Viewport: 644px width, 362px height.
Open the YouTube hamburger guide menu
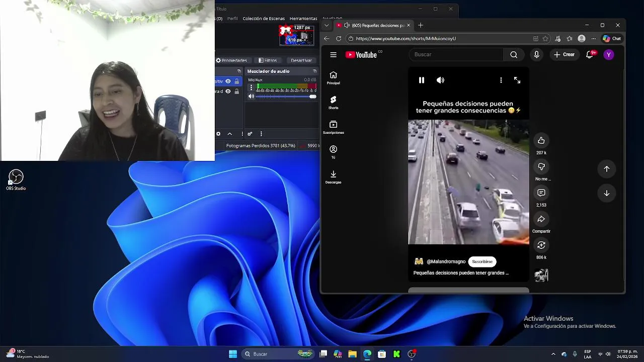[333, 55]
